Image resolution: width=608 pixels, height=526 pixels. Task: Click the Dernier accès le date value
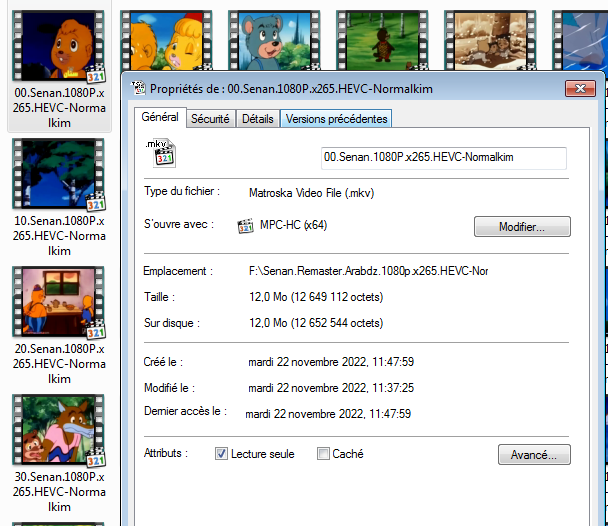(328, 414)
